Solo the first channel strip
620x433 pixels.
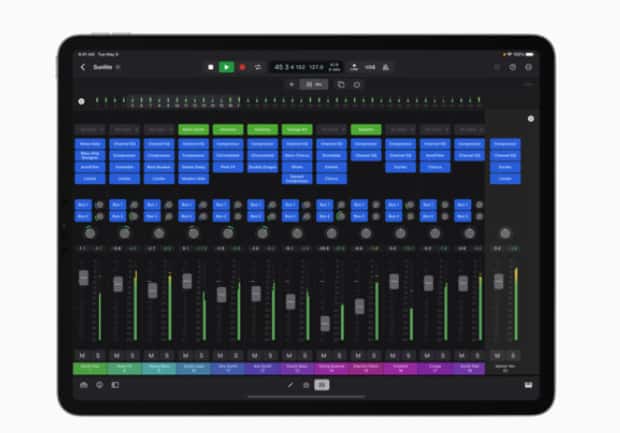pos(97,355)
